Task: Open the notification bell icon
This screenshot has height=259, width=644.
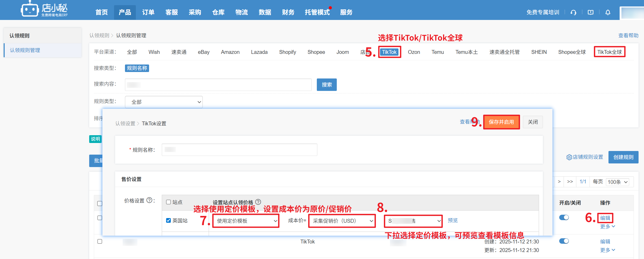Action: 608,12
